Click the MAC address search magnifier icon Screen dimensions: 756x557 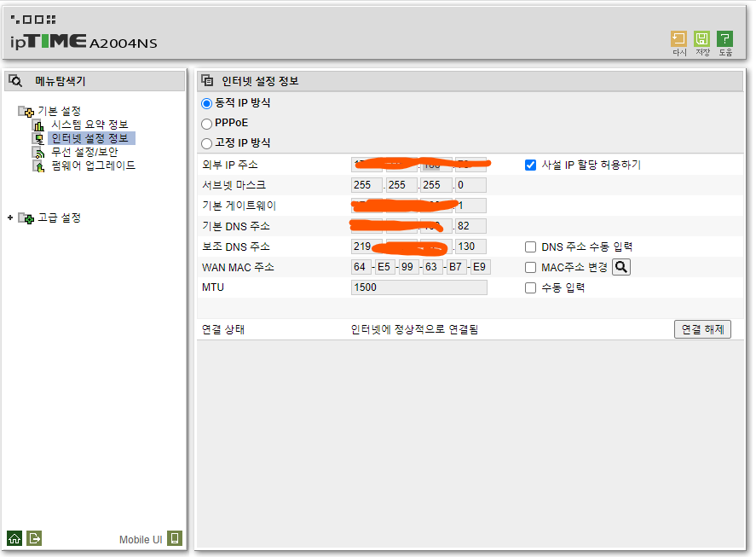[621, 267]
